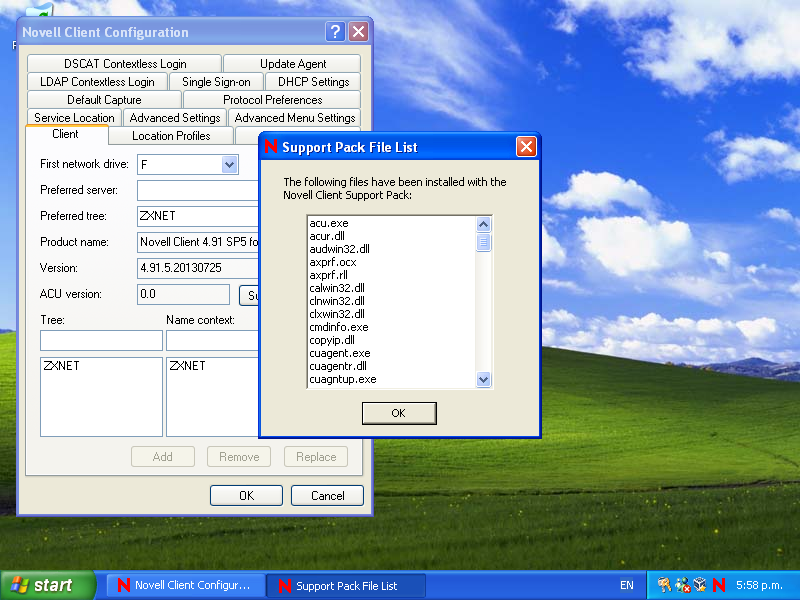Select ZXNET in the Tree list box
This screenshot has width=800, height=600.
(61, 366)
